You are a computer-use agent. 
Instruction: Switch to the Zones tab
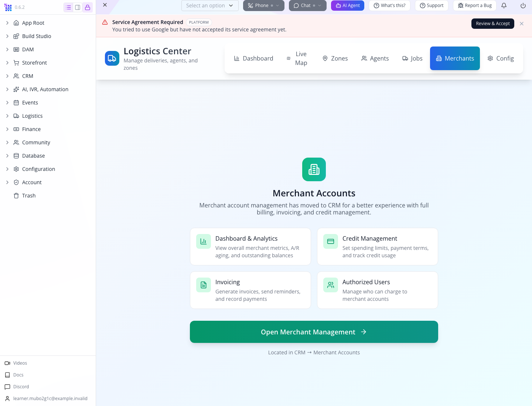(x=335, y=58)
